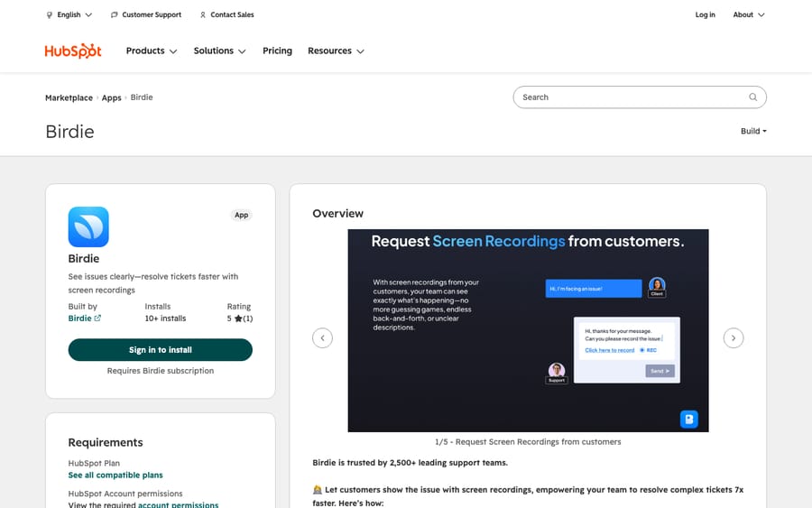Go to Apps breadcrumb
This screenshot has width=812, height=508.
tap(111, 97)
